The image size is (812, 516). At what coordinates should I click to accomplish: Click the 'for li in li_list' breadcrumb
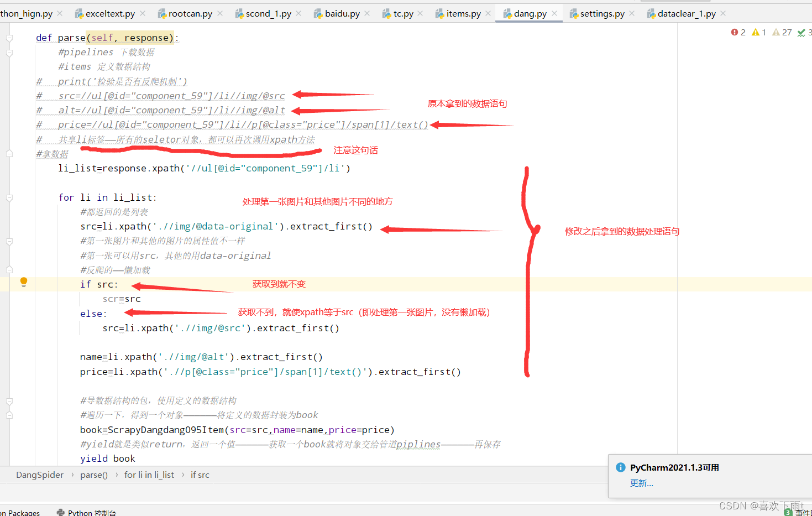point(149,475)
